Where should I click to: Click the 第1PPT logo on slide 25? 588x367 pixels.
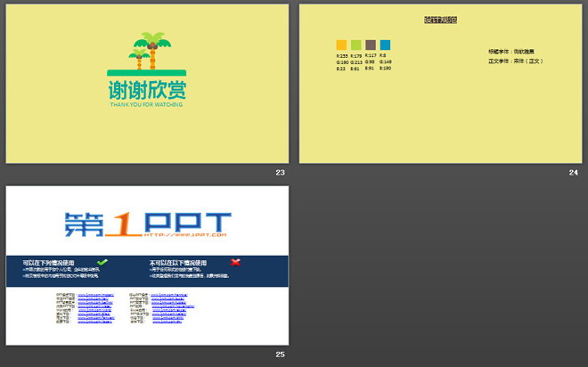click(147, 224)
